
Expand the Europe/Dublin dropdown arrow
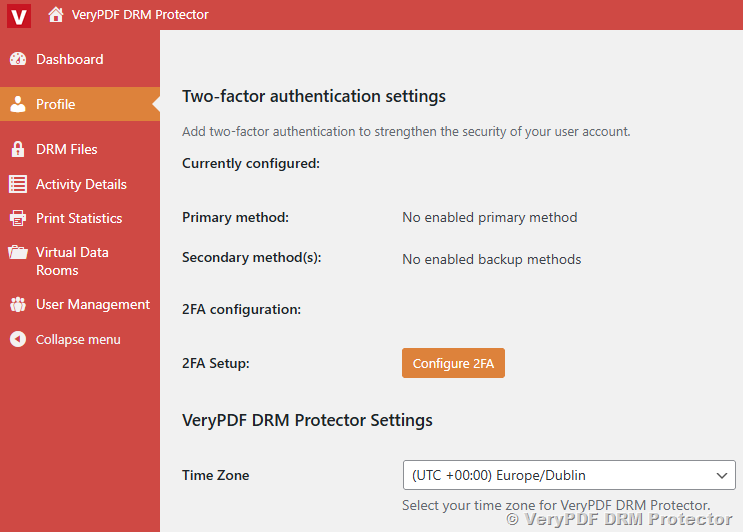pyautogui.click(x=721, y=475)
